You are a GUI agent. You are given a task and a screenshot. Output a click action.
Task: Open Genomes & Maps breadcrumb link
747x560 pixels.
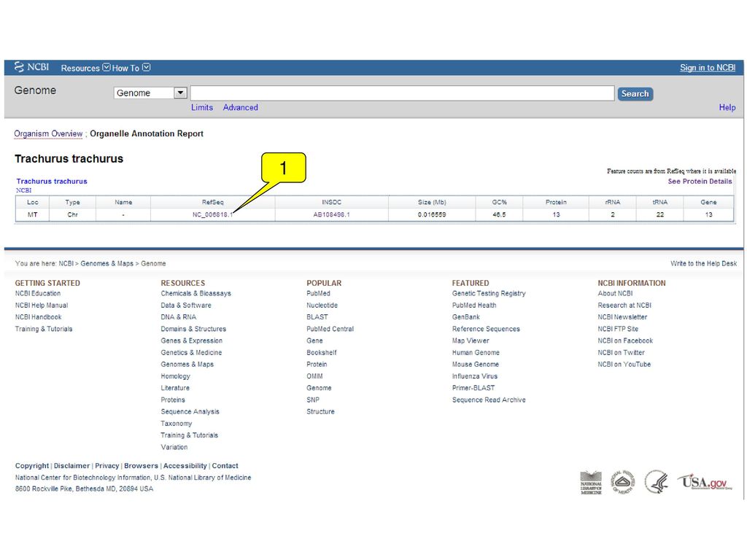pos(107,263)
